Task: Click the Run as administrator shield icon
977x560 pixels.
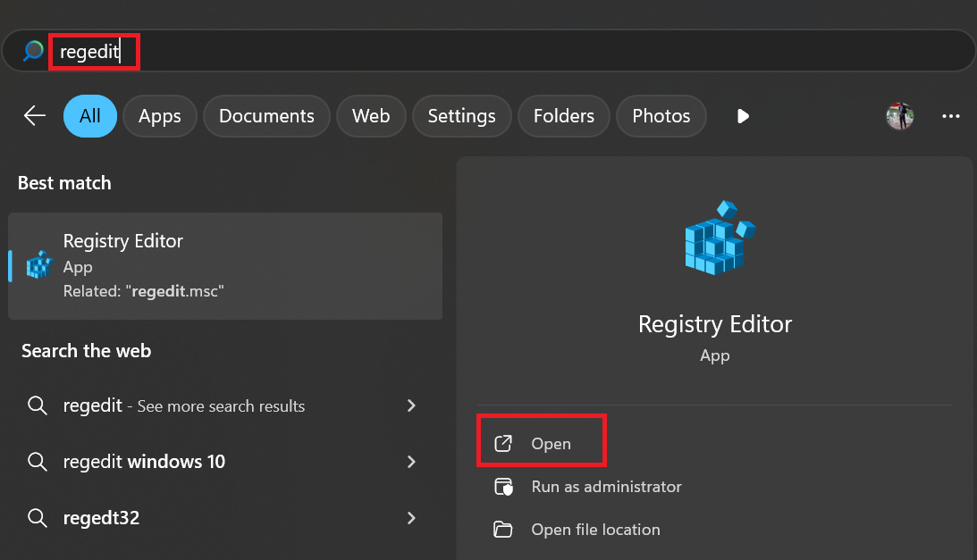Action: [x=503, y=487]
